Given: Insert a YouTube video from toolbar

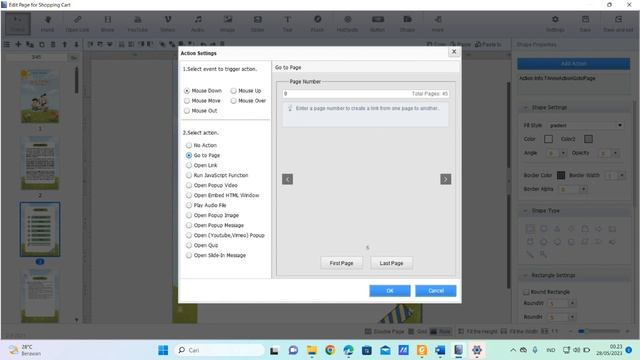Looking at the screenshot, I should [138, 23].
